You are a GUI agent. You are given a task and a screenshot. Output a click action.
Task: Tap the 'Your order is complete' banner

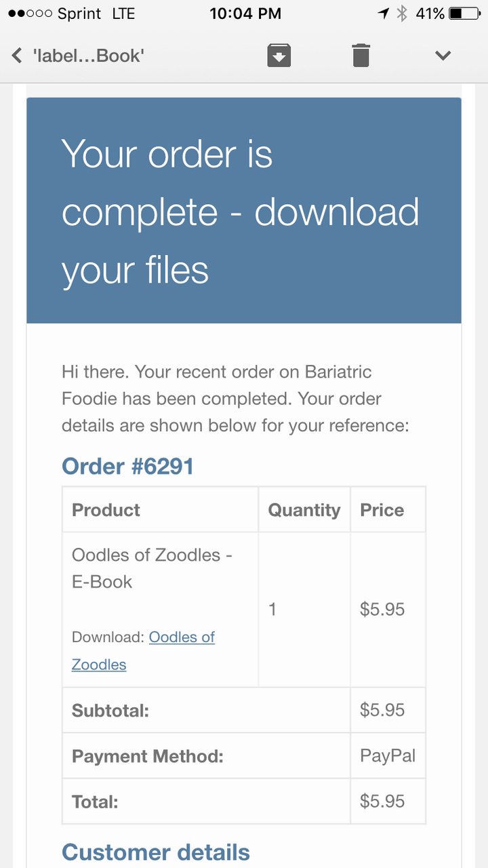[243, 211]
